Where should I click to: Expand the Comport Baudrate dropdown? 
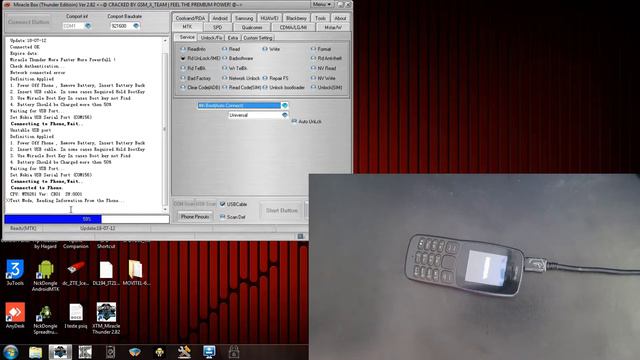pos(136,26)
